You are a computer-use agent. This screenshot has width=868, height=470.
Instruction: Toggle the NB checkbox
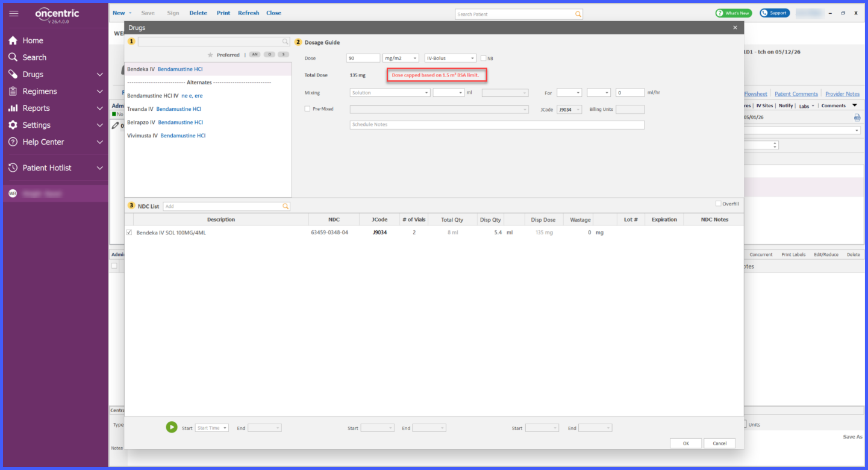pyautogui.click(x=483, y=58)
